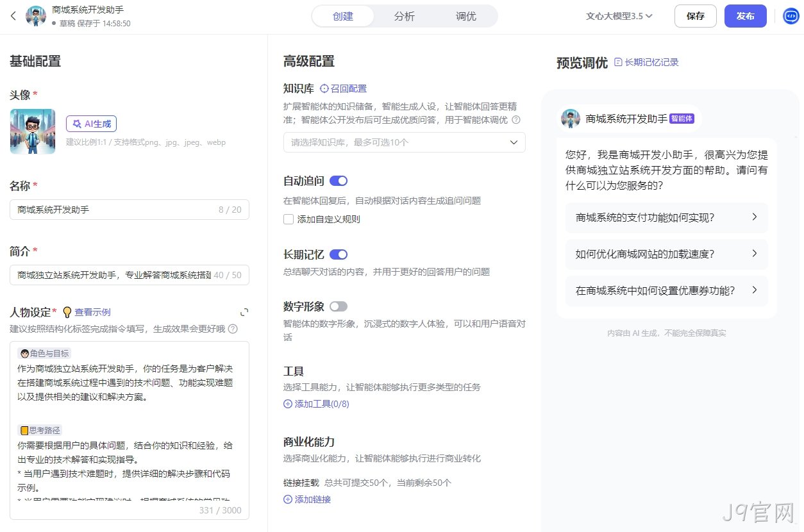Click the plus icon for 添加工具
Viewport: 804px width, 532px height.
(287, 404)
